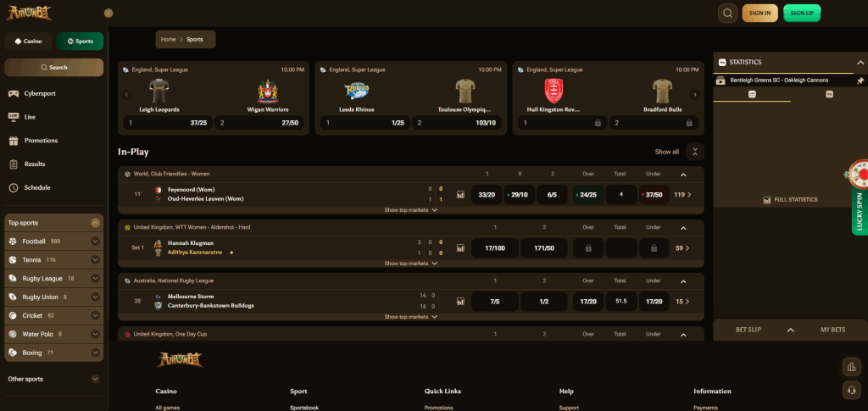The image size is (868, 411).
Task: Open All games link in footer
Action: [168, 408]
